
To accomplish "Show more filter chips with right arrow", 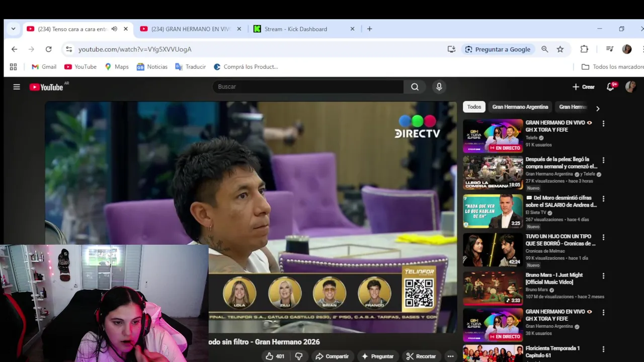I will click(597, 108).
